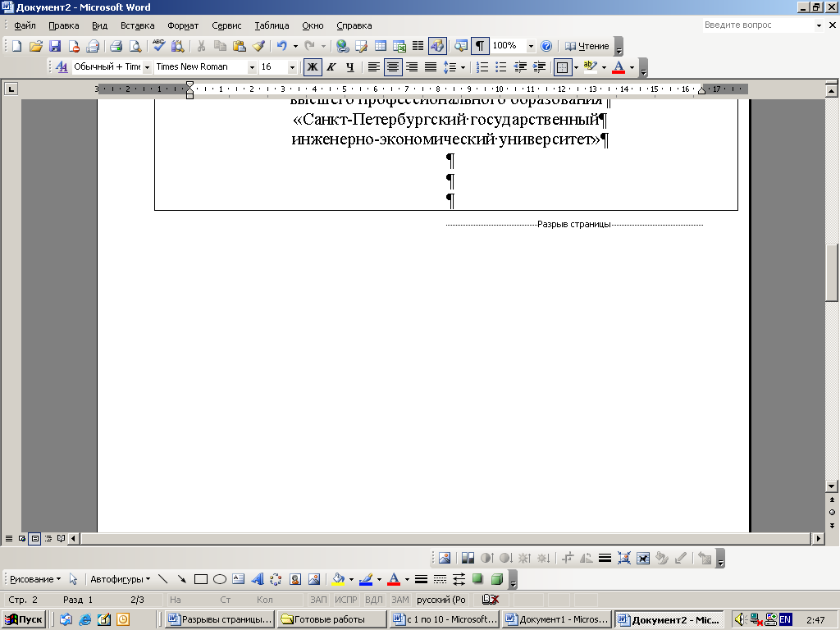Image resolution: width=840 pixels, height=630 pixels.
Task: Switch to Чтение reading layout
Action: pos(587,46)
